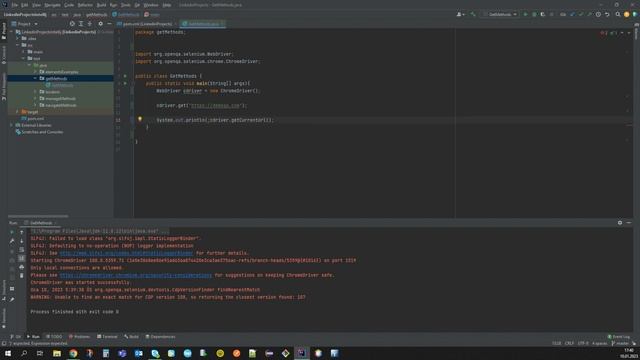The image size is (640, 360).
Task: Click the Update Project blue arrow icon
Action: point(572,14)
